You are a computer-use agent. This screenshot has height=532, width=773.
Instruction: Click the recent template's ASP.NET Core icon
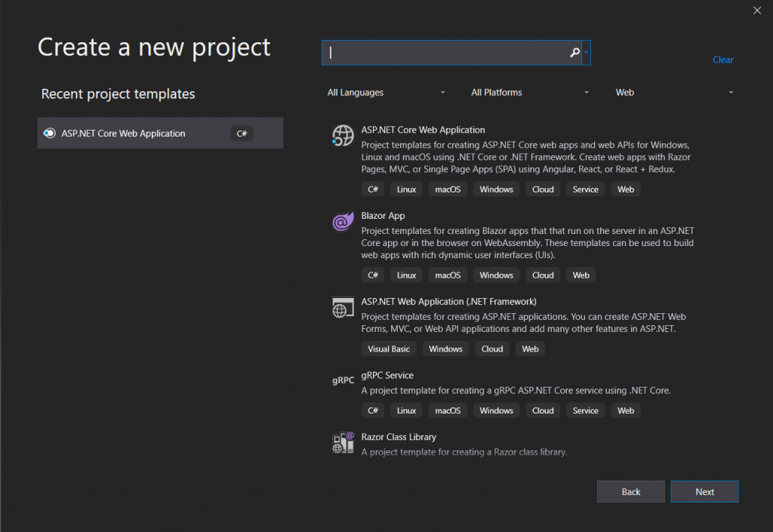click(49, 132)
